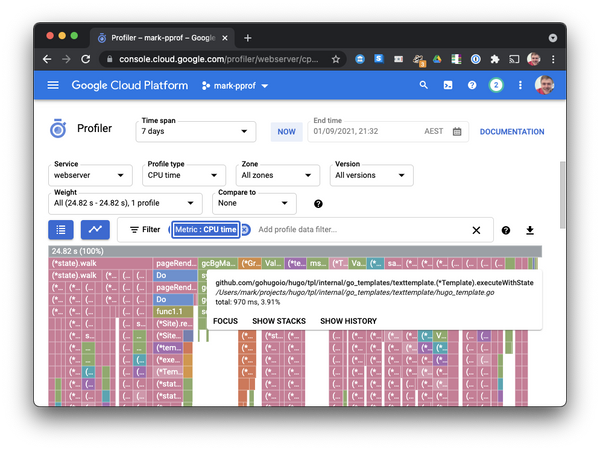Click the help icon next to Compare to
This screenshot has height=451, width=600.
tap(318, 204)
